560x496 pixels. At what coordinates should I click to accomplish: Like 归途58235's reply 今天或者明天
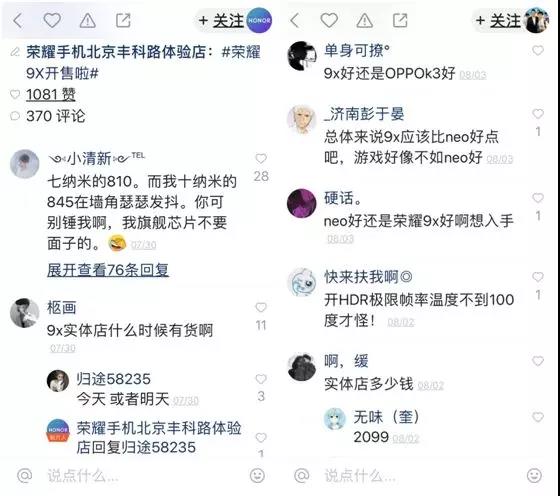[x=261, y=379]
